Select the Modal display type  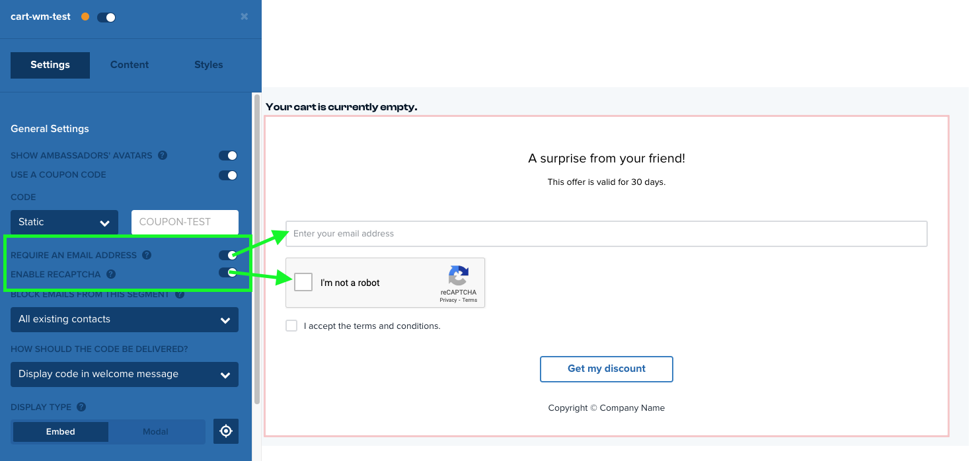tap(156, 431)
